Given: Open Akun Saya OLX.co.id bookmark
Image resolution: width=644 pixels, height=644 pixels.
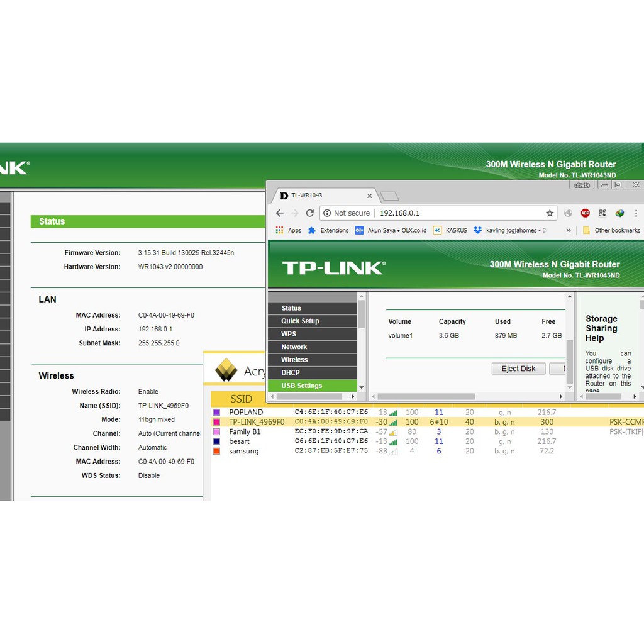Looking at the screenshot, I should [391, 230].
